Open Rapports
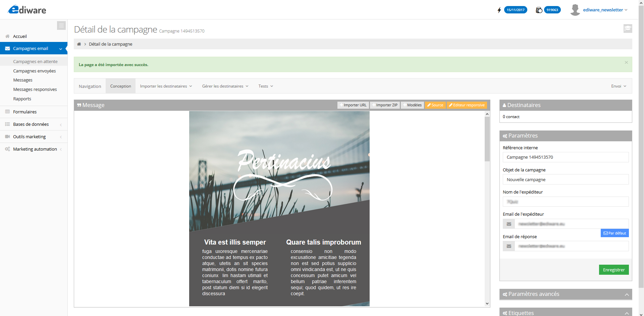The image size is (644, 316). pyautogui.click(x=22, y=99)
